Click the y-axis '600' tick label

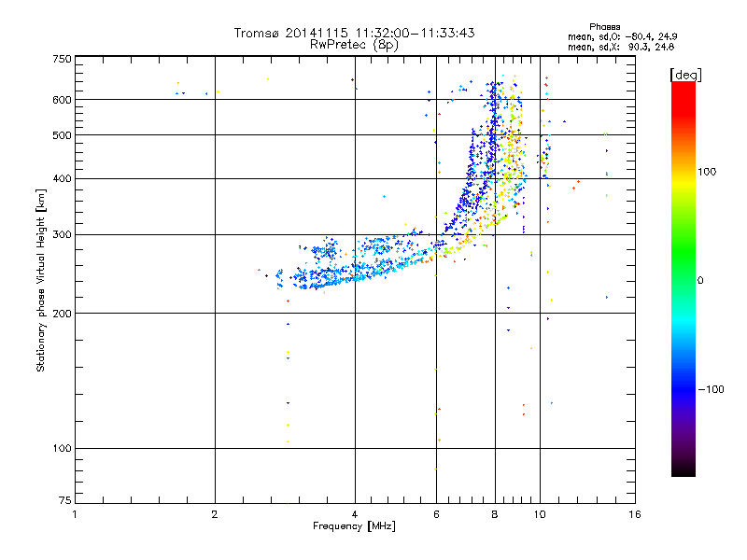pyautogui.click(x=62, y=100)
